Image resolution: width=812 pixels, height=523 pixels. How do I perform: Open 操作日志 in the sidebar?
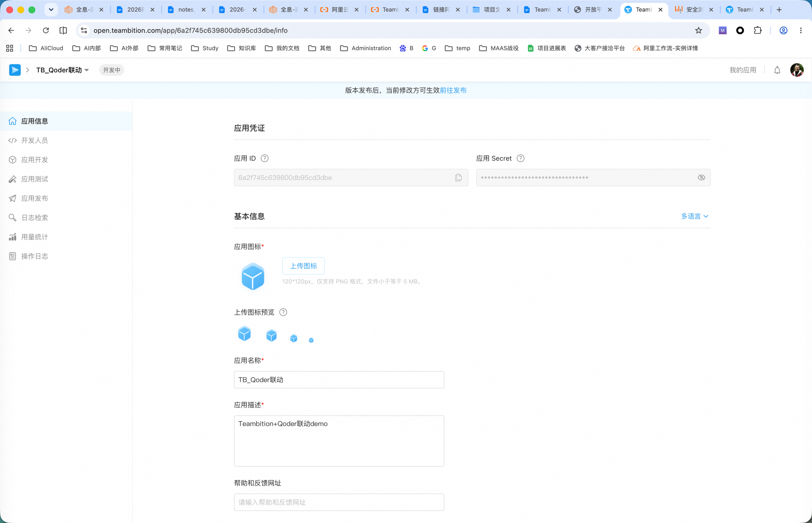tap(66, 256)
